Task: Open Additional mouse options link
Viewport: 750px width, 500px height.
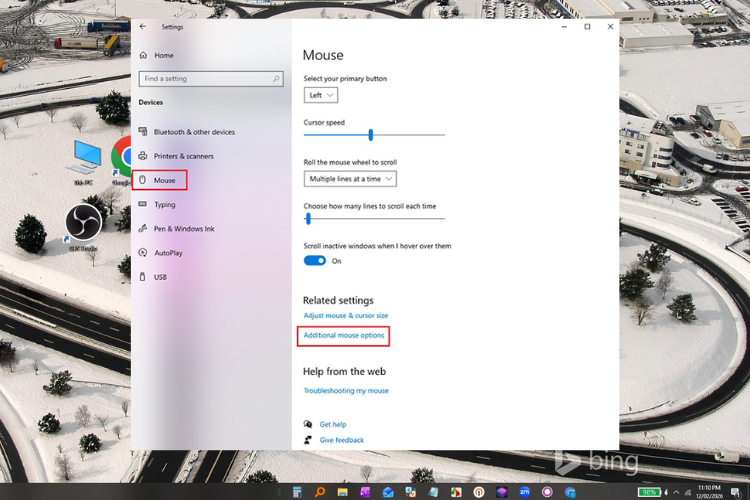Action: pos(344,335)
